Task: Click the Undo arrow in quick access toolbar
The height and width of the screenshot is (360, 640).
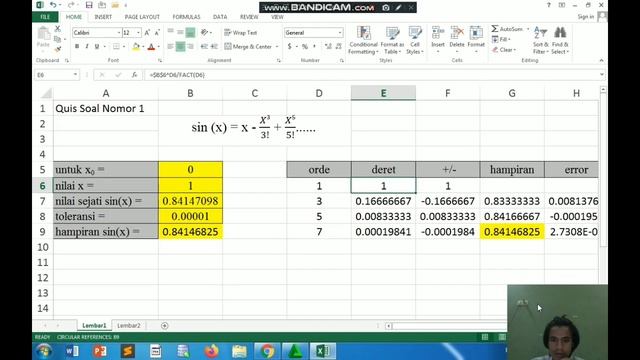Action: 53,5
